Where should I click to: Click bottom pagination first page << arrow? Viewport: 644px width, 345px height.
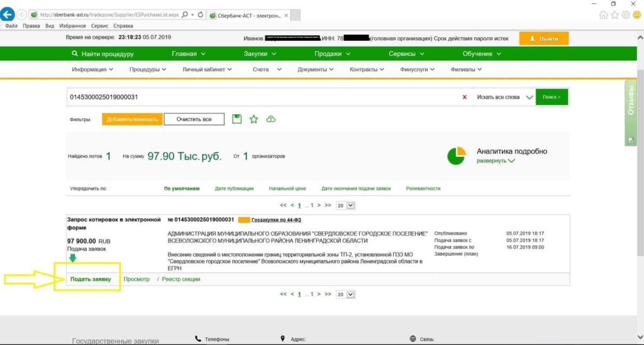pos(283,295)
